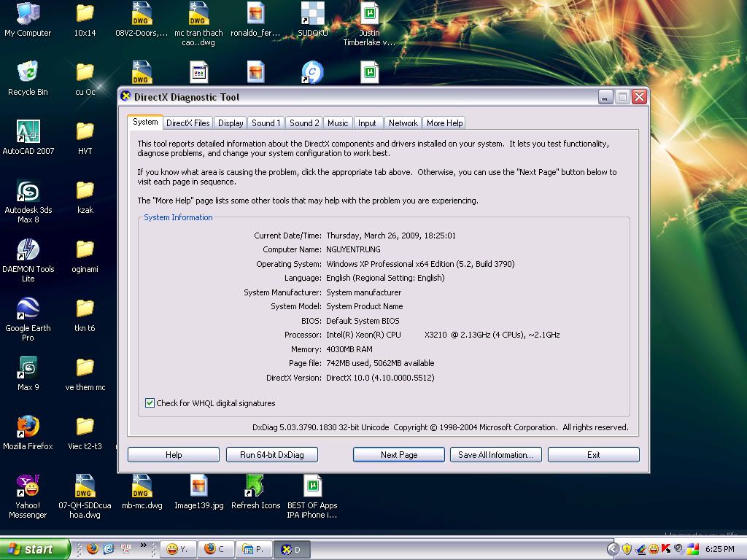Expand the hidden system tray icons
The image size is (747, 560).
click(614, 549)
